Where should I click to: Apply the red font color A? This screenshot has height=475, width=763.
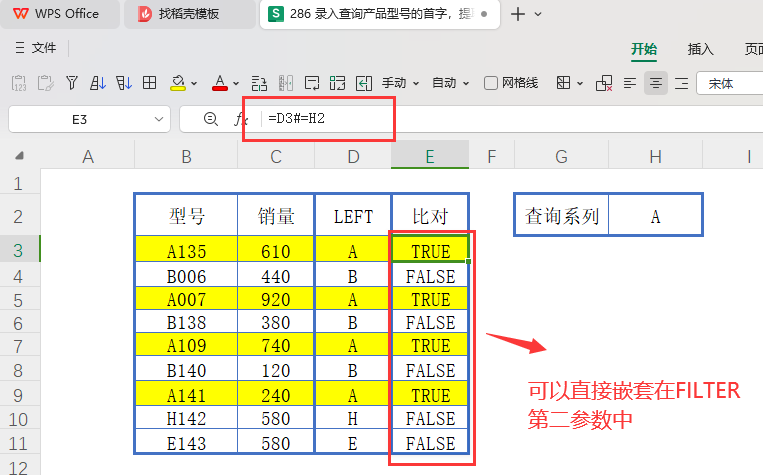[x=220, y=83]
